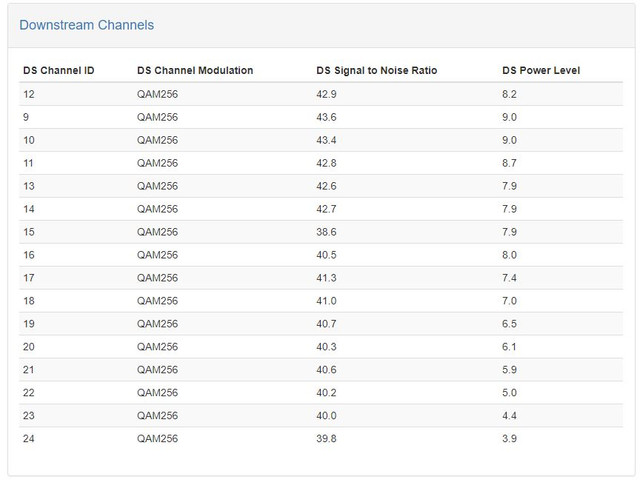The width and height of the screenshot is (640, 485).
Task: Click QAM256 in channel 12 row
Action: 157,94
